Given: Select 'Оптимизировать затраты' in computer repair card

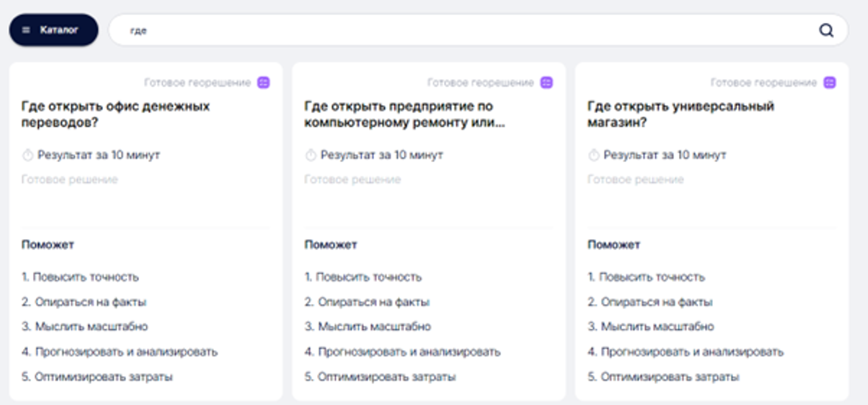Looking at the screenshot, I should tap(386, 377).
